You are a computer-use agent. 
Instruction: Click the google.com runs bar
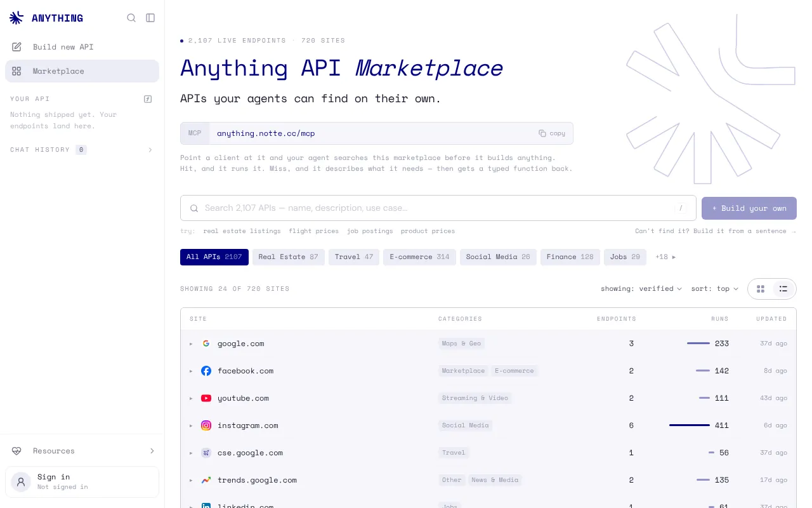point(698,344)
